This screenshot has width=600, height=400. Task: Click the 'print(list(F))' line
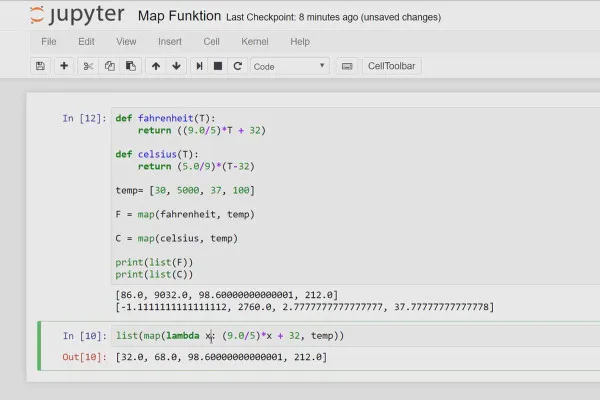point(154,262)
